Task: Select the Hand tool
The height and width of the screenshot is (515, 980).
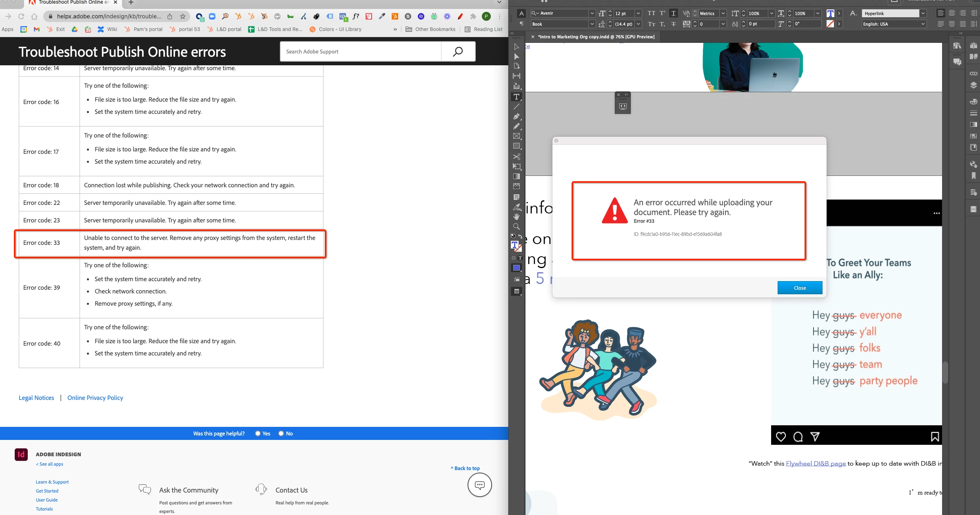Action: click(x=517, y=217)
